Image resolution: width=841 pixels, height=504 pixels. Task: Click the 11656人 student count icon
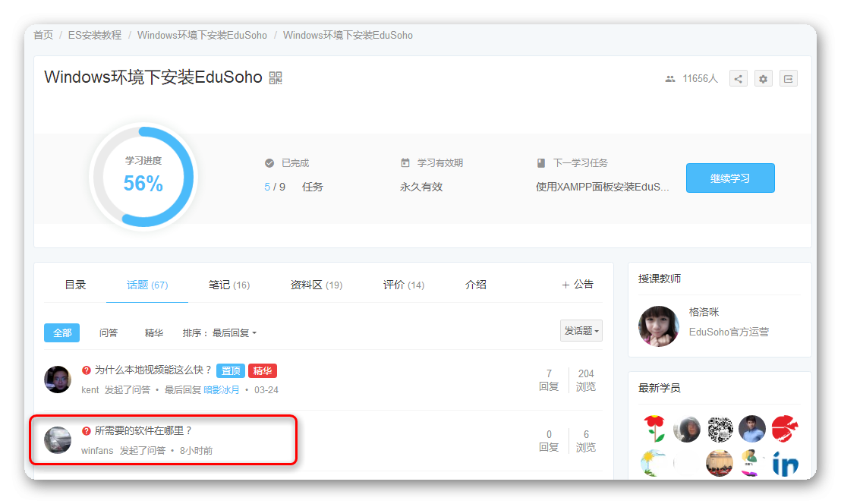pyautogui.click(x=670, y=78)
